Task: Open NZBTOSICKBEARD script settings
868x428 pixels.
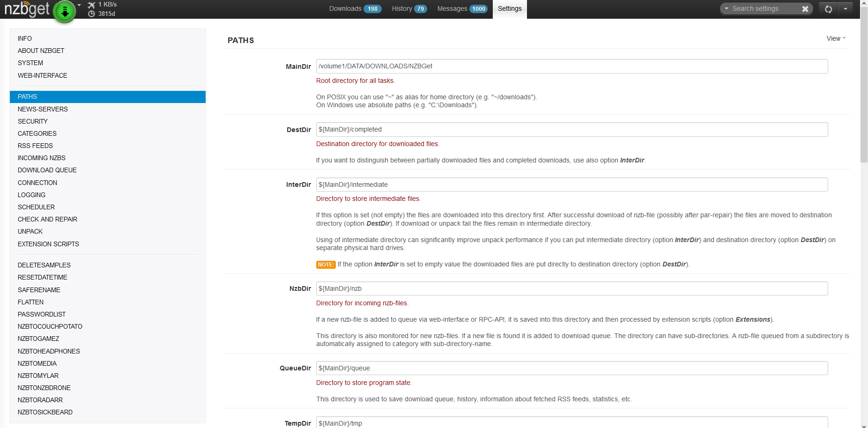Action: (x=108, y=412)
